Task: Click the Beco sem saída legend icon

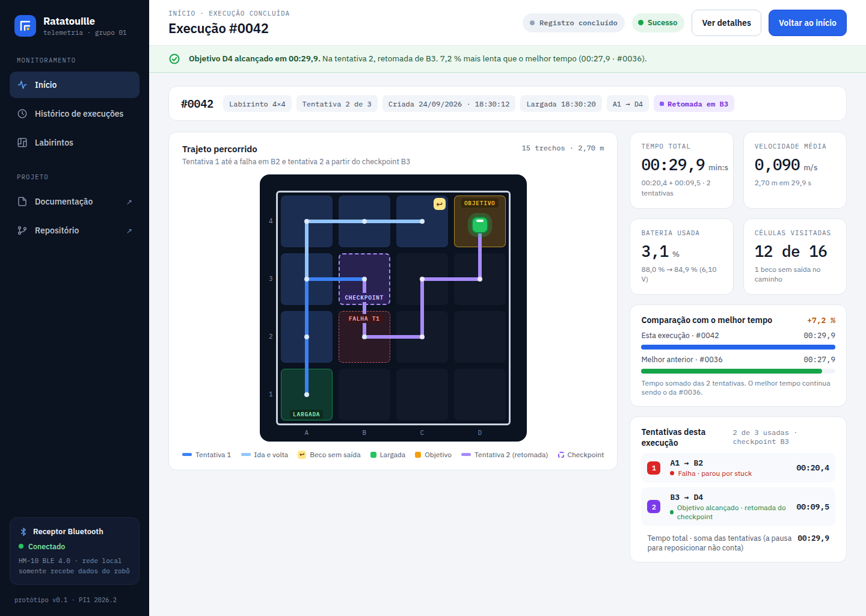Action: click(x=302, y=455)
